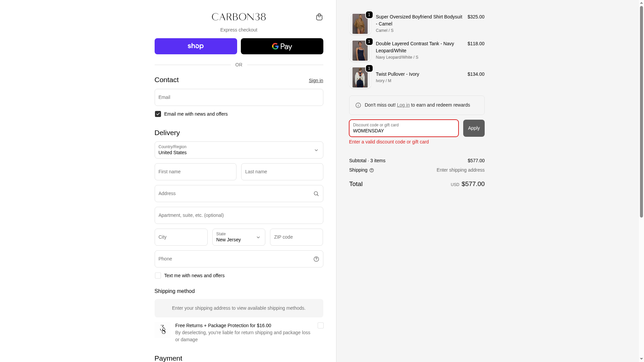Focus the First name field

coord(196,172)
